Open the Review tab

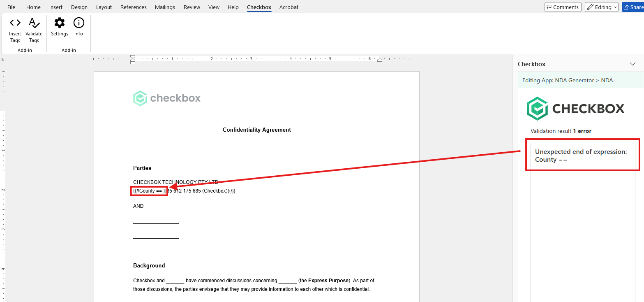click(192, 7)
